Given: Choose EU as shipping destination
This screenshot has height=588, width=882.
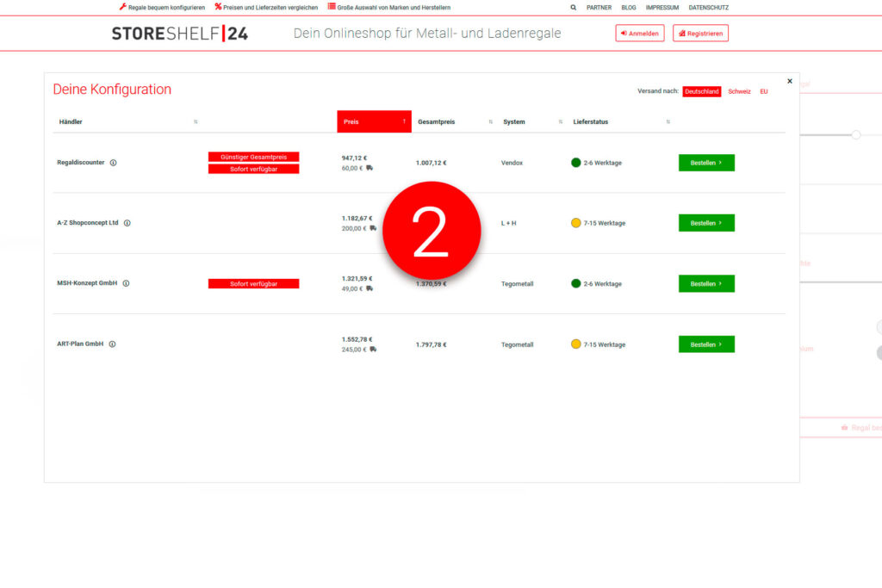Looking at the screenshot, I should pos(763,91).
